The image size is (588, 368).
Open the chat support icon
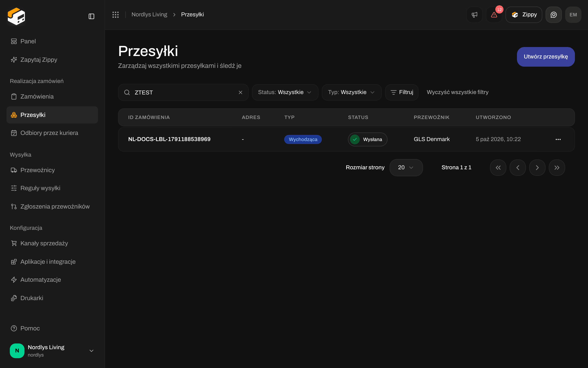click(x=553, y=15)
